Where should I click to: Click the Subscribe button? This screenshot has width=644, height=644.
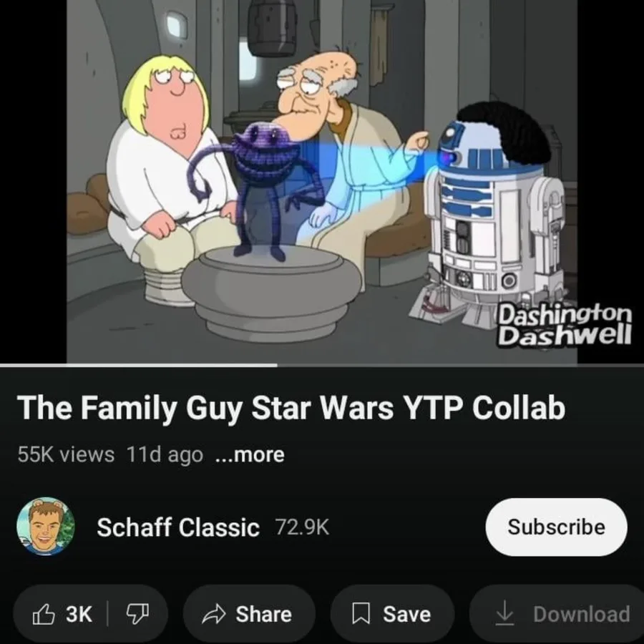click(x=556, y=527)
